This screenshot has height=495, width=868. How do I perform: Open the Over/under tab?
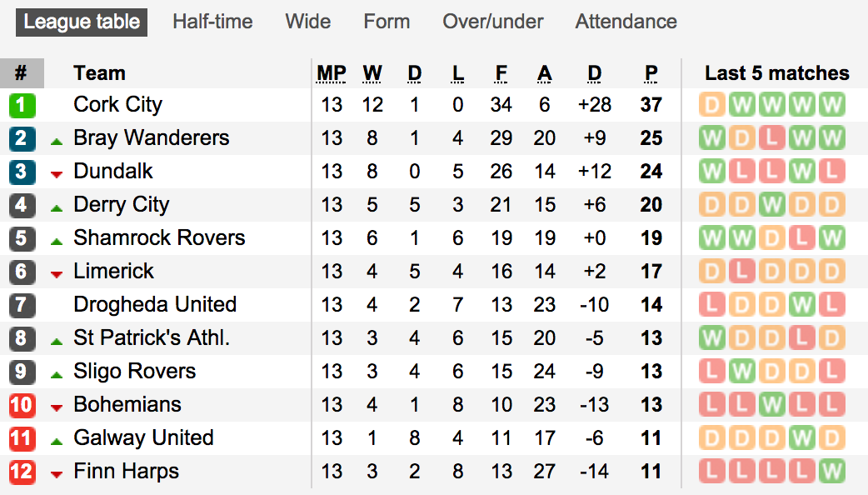[492, 22]
